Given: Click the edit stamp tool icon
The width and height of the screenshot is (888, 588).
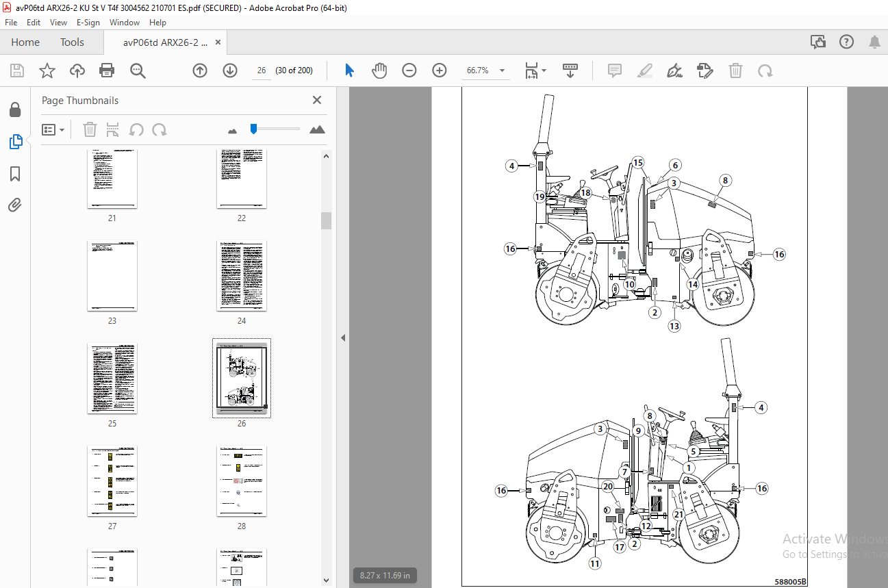Looking at the screenshot, I should [x=705, y=71].
